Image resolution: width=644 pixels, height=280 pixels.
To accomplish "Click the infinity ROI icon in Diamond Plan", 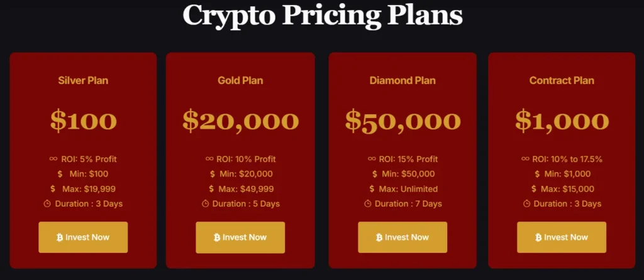I will [x=372, y=159].
